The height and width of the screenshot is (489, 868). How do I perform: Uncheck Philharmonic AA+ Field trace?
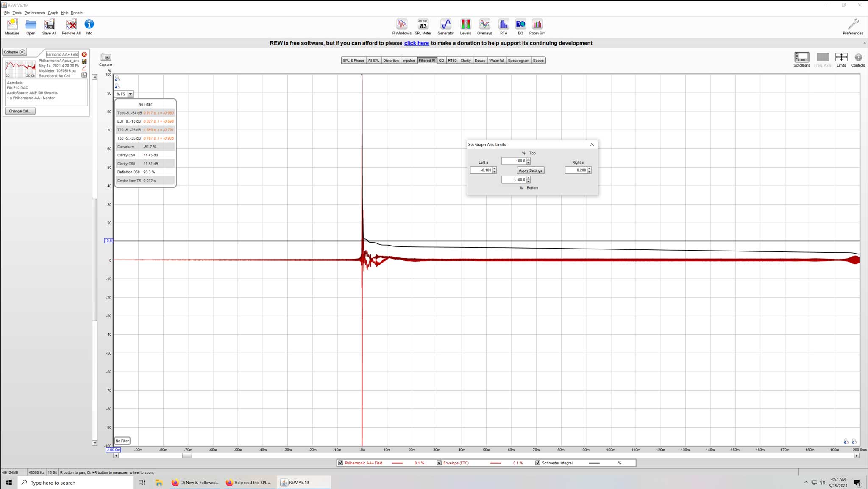coord(341,463)
